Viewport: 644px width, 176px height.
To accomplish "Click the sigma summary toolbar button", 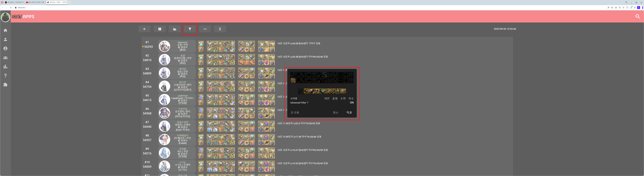I will [x=220, y=29].
